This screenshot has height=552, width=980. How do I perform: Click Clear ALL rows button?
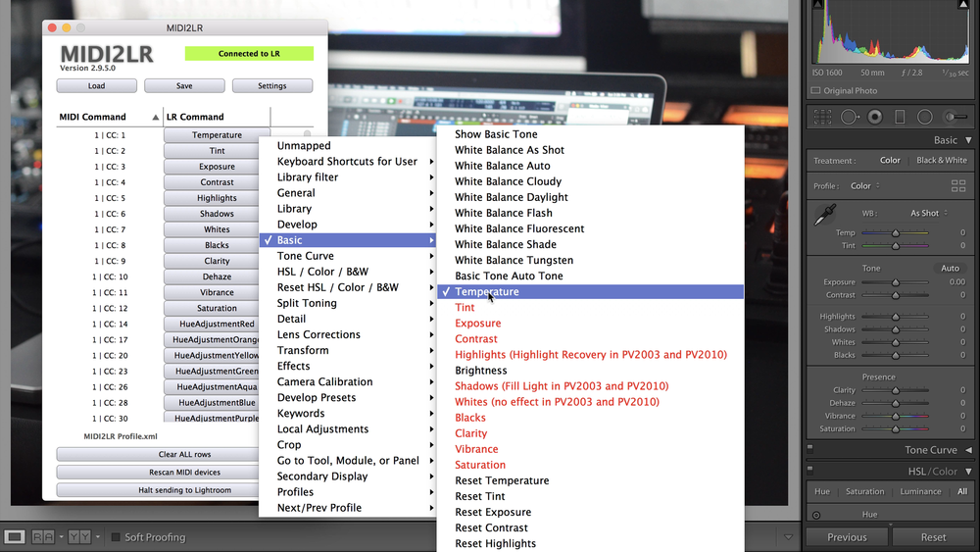coord(158,455)
